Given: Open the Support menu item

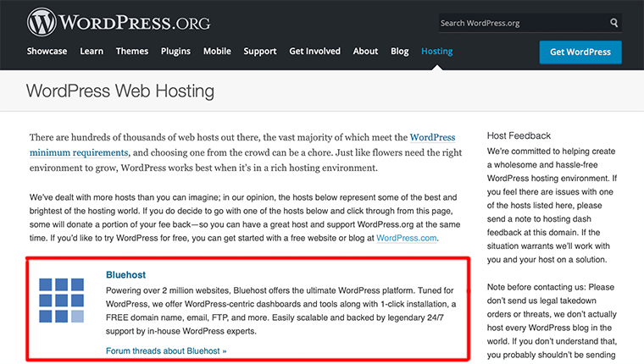Looking at the screenshot, I should pyautogui.click(x=260, y=52).
